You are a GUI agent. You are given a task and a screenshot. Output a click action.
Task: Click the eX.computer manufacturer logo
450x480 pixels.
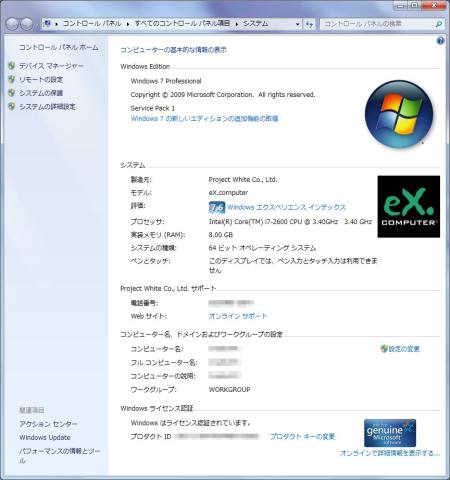coord(408,207)
